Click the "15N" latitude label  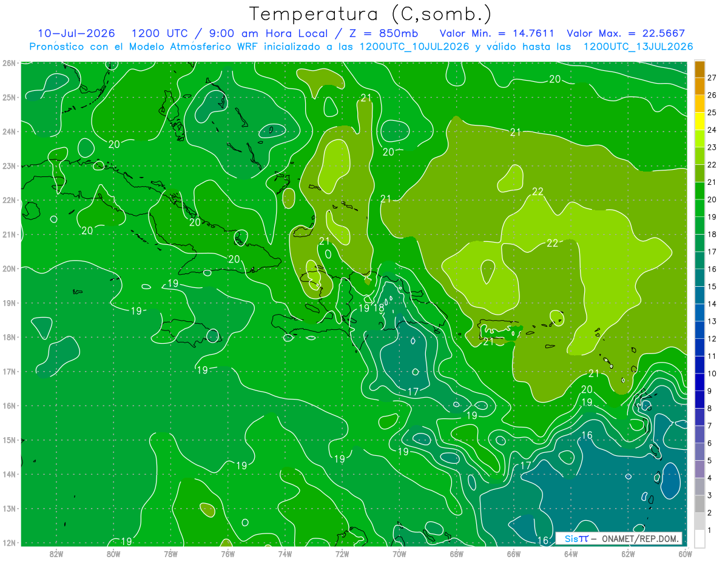click(x=8, y=440)
